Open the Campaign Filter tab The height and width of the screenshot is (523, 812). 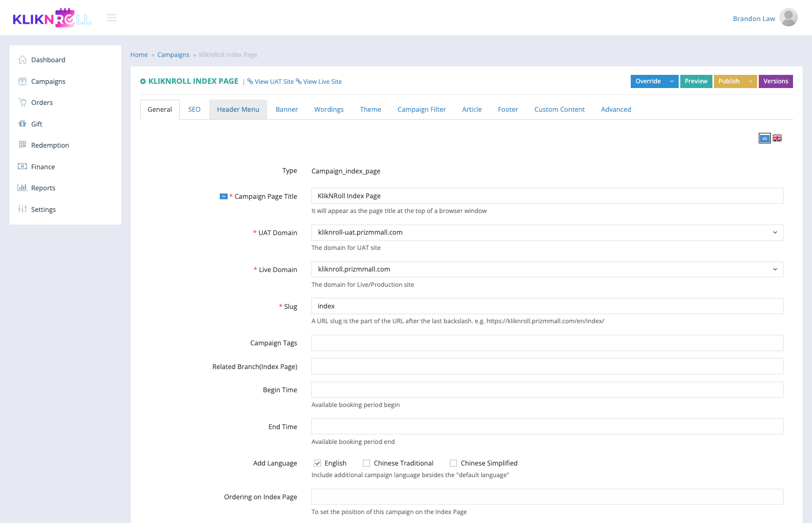point(422,110)
